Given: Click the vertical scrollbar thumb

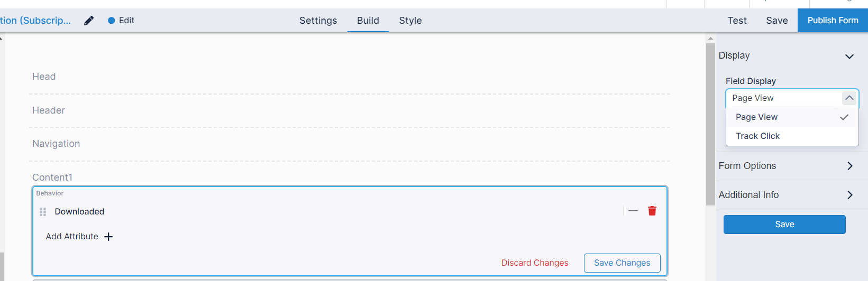Looking at the screenshot, I should tap(710, 124).
